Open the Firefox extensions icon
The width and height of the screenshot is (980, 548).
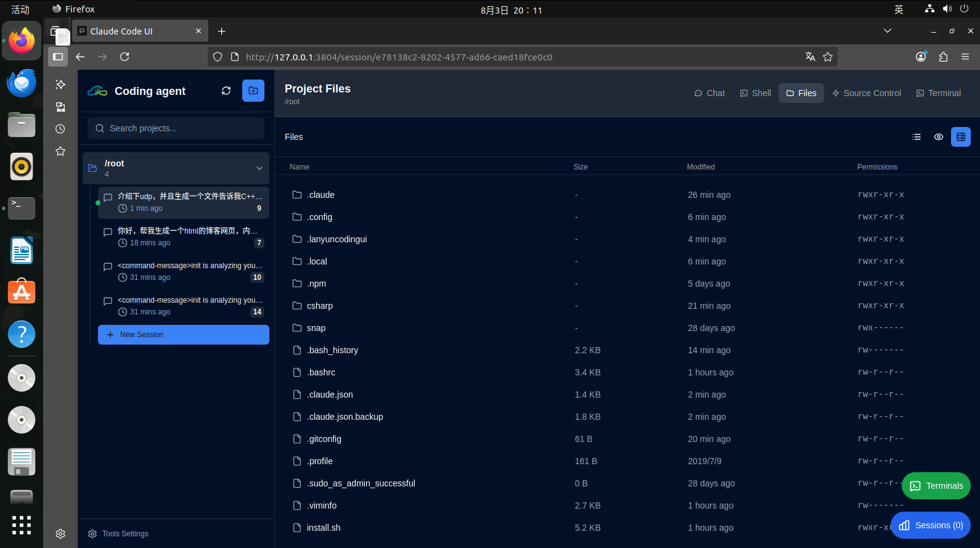pyautogui.click(x=943, y=57)
